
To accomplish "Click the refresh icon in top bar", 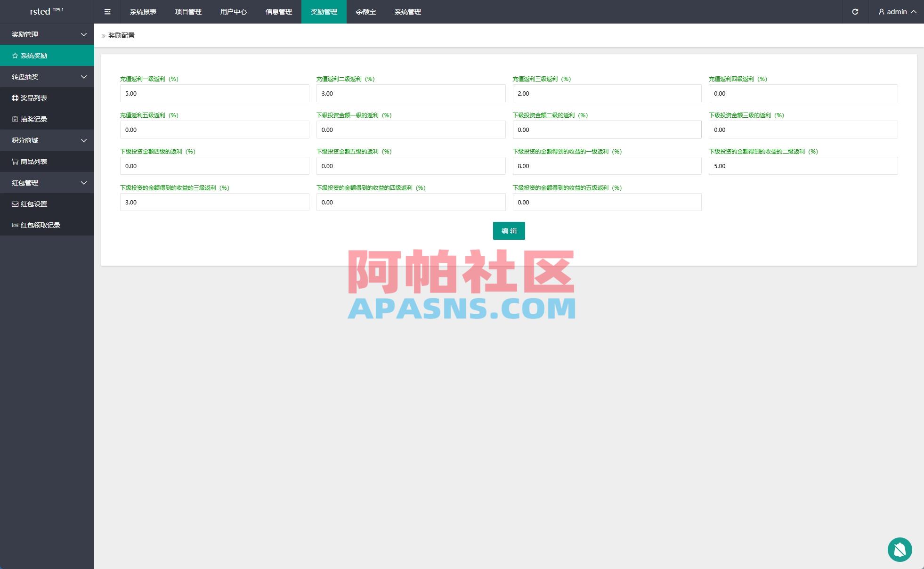I will point(855,12).
